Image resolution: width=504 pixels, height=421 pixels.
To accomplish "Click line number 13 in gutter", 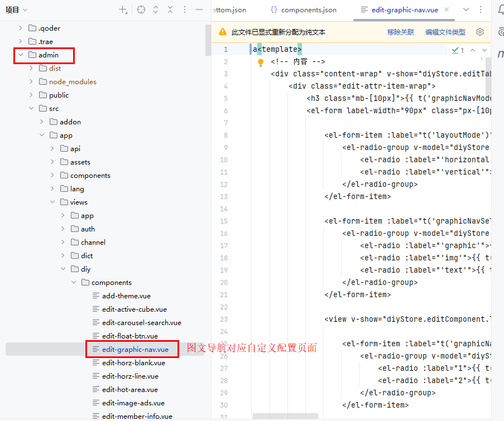I will [x=224, y=196].
